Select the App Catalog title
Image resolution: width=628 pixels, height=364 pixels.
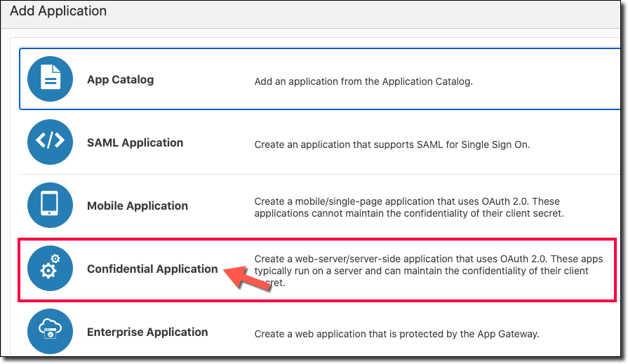[120, 80]
